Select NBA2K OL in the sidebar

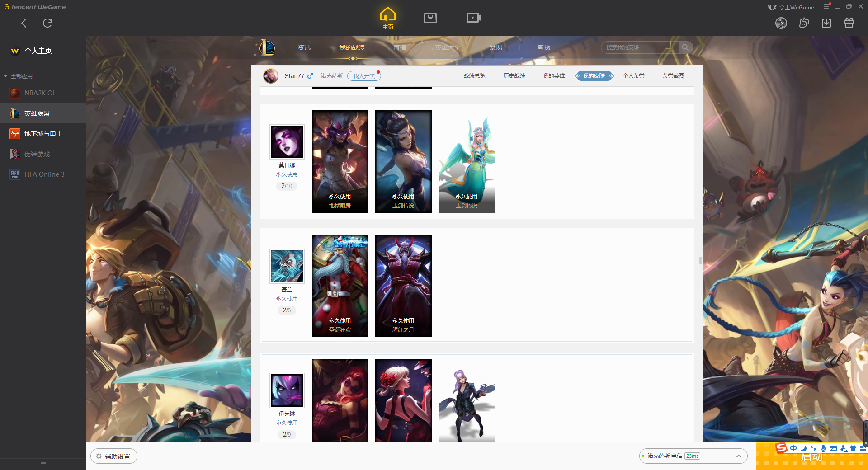click(x=43, y=93)
